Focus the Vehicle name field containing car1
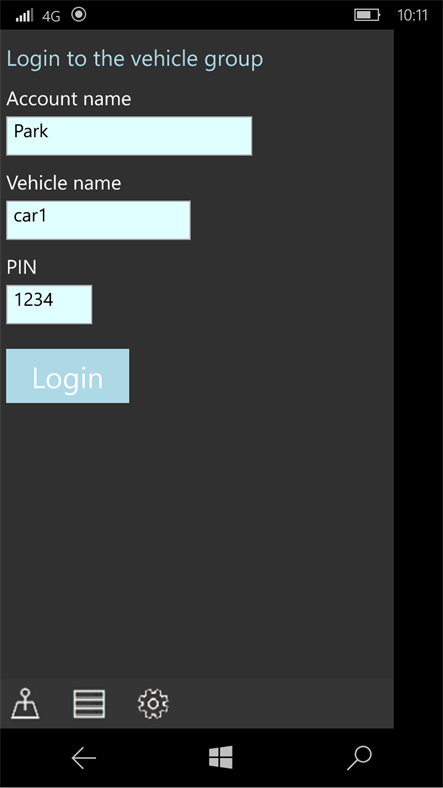 click(x=98, y=220)
